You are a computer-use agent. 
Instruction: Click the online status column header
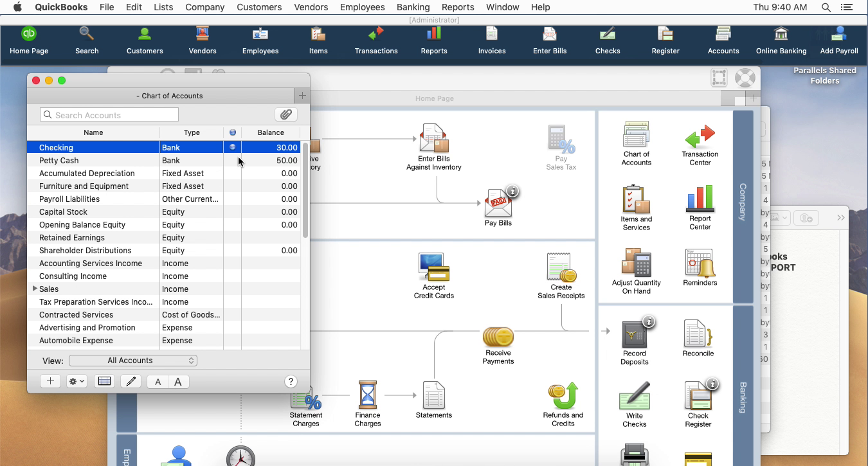[x=233, y=132]
